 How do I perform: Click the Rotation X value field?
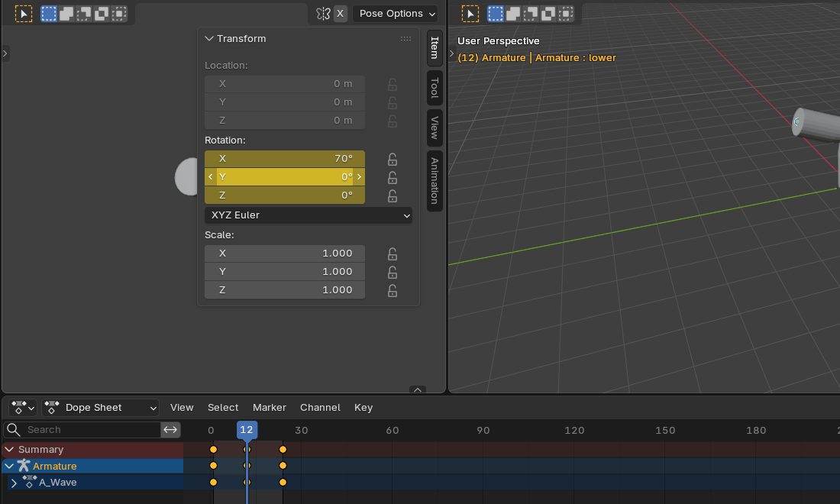click(285, 159)
